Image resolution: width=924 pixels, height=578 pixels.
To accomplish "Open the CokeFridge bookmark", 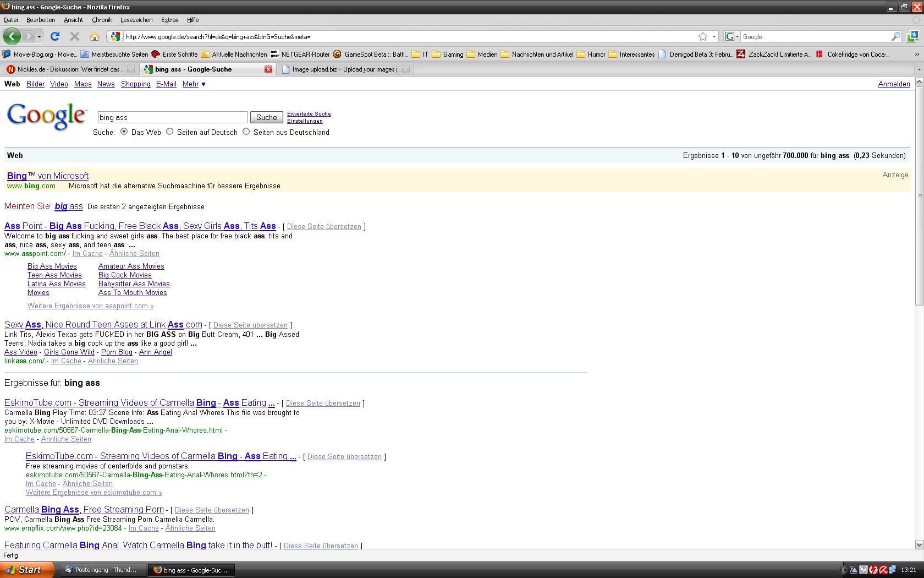I will pyautogui.click(x=853, y=54).
